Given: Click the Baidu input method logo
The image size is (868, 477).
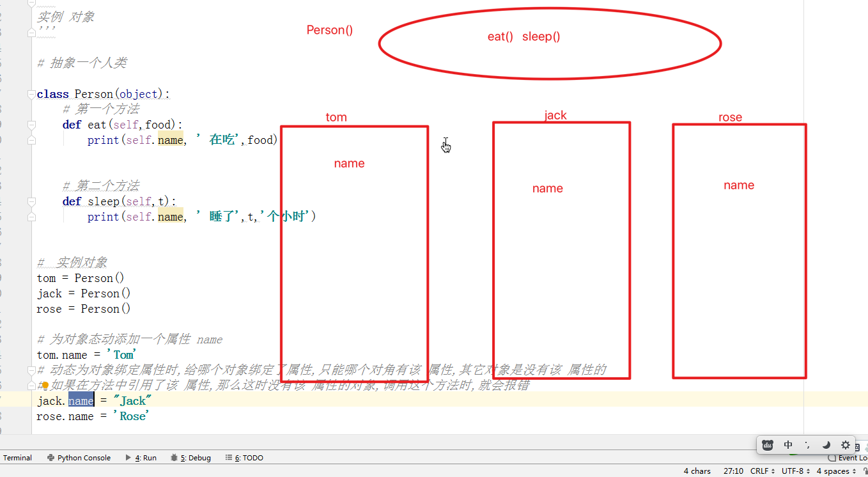Looking at the screenshot, I should pyautogui.click(x=769, y=445).
